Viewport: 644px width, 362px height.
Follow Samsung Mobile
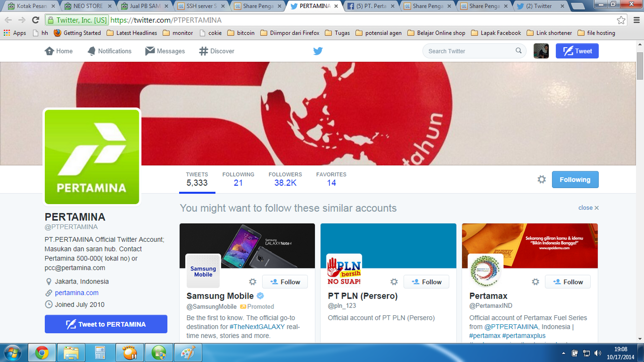(285, 282)
